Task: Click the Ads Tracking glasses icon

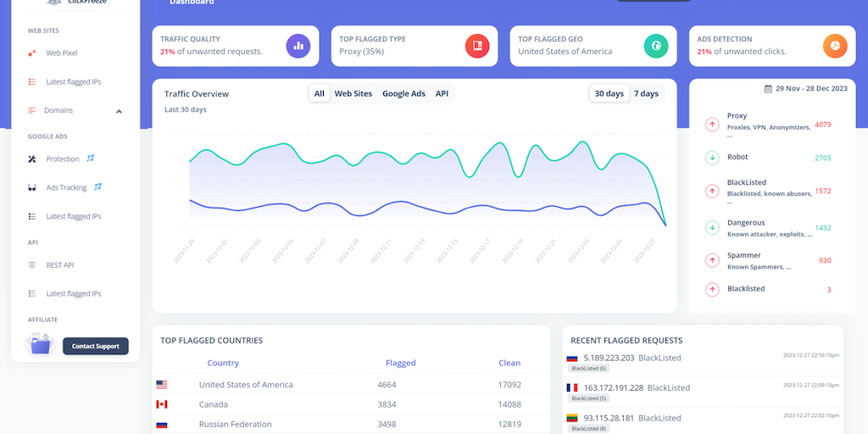Action: (32, 187)
